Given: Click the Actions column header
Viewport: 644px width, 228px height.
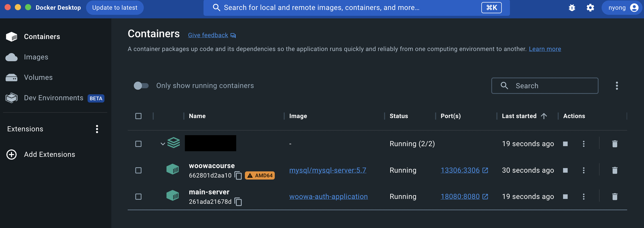Looking at the screenshot, I should pos(574,116).
